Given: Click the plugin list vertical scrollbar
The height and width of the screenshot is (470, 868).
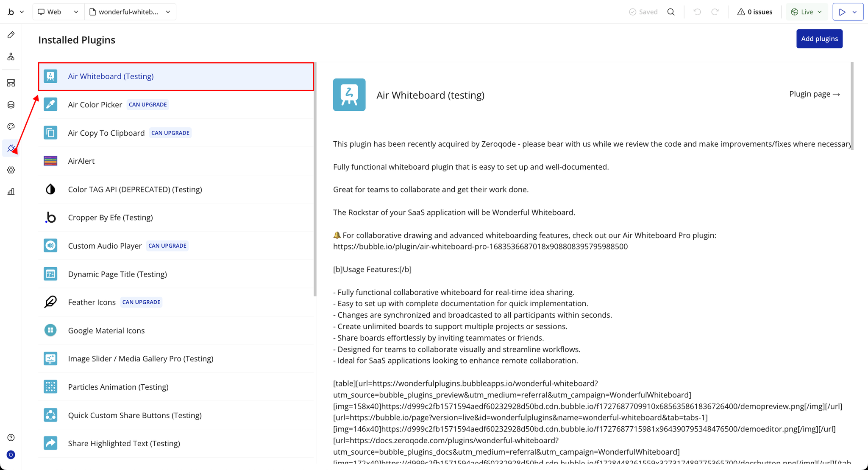Looking at the screenshot, I should coord(315,178).
